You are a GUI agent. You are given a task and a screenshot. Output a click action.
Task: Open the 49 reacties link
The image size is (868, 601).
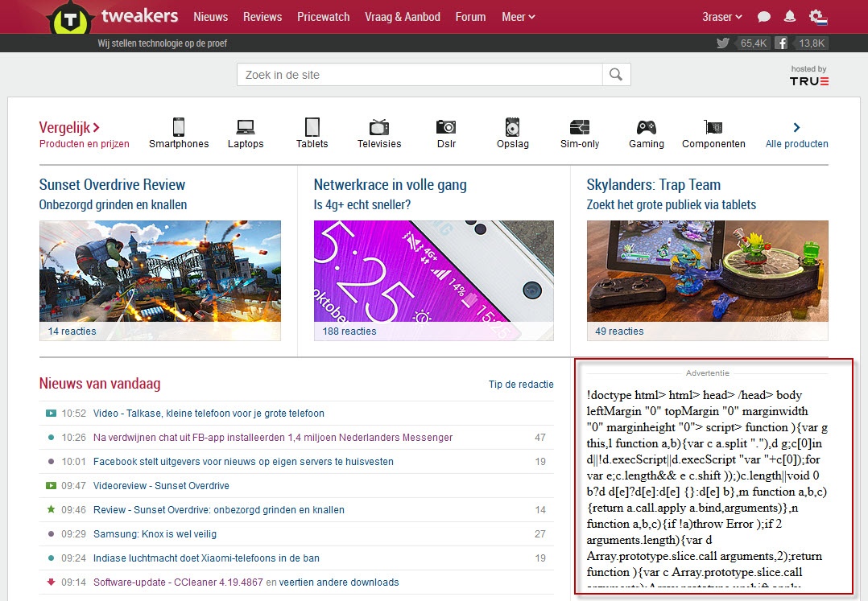pyautogui.click(x=619, y=331)
